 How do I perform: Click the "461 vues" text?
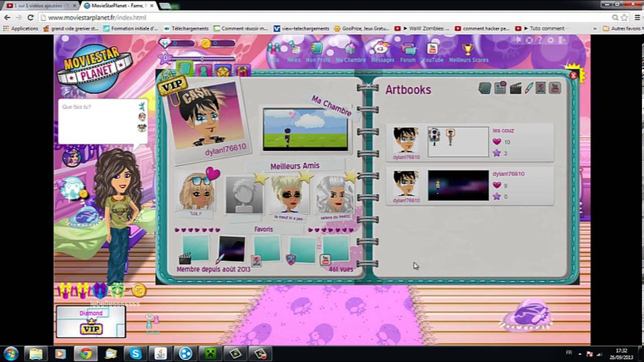point(341,269)
